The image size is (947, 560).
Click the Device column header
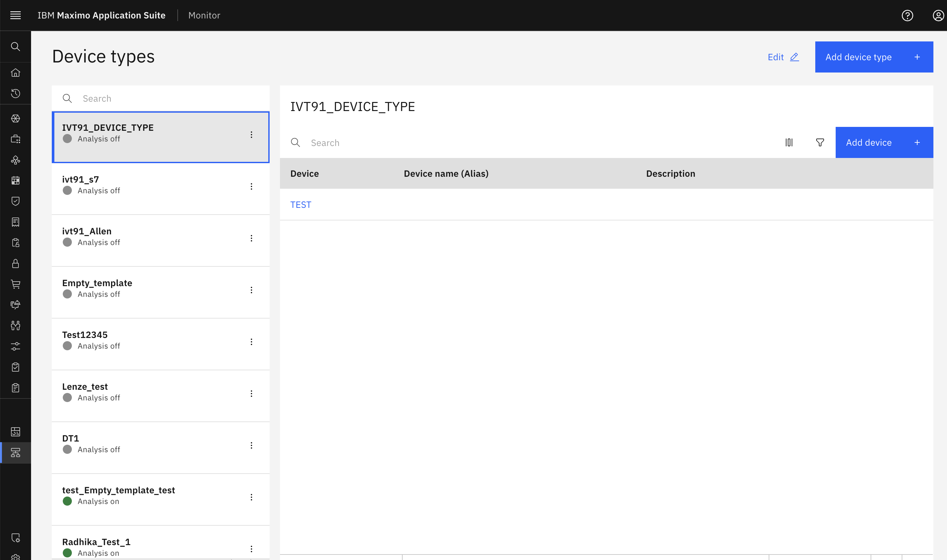(305, 174)
